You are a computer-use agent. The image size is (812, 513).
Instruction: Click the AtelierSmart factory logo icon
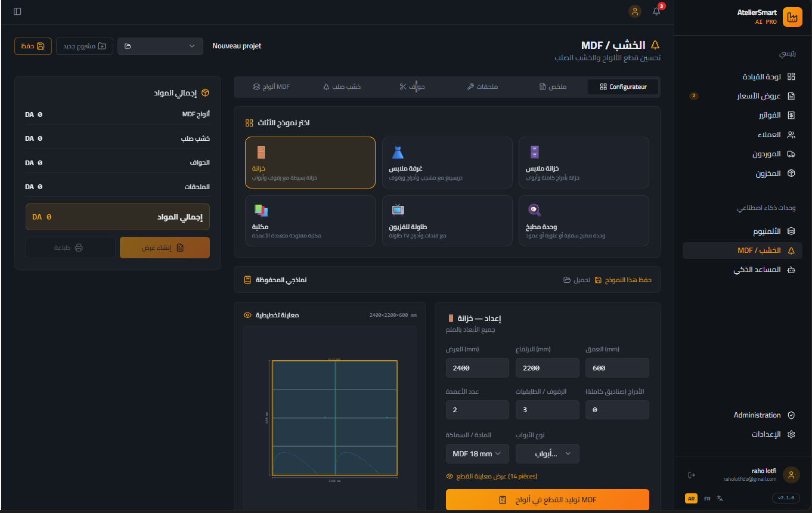click(x=792, y=17)
